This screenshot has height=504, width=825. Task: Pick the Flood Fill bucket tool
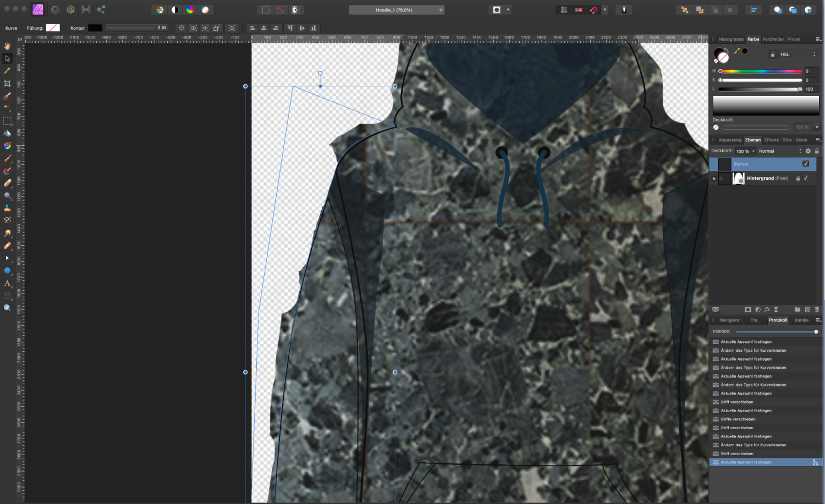(7, 134)
